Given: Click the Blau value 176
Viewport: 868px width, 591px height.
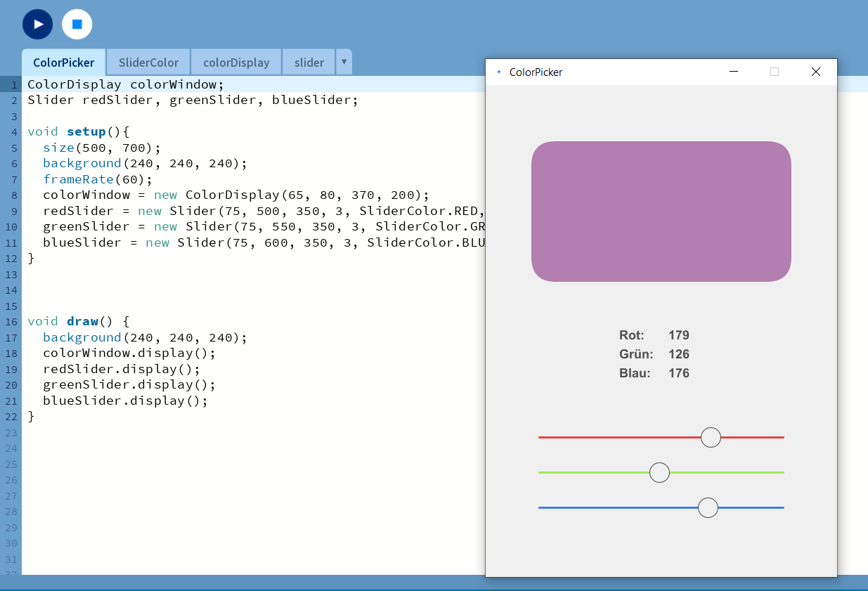Looking at the screenshot, I should (679, 373).
